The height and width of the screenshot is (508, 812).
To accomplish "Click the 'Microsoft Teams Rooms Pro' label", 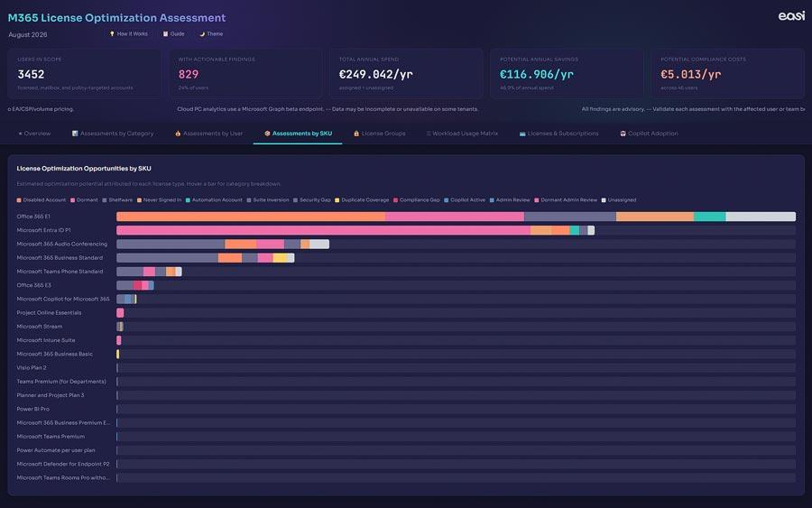I will (63, 478).
